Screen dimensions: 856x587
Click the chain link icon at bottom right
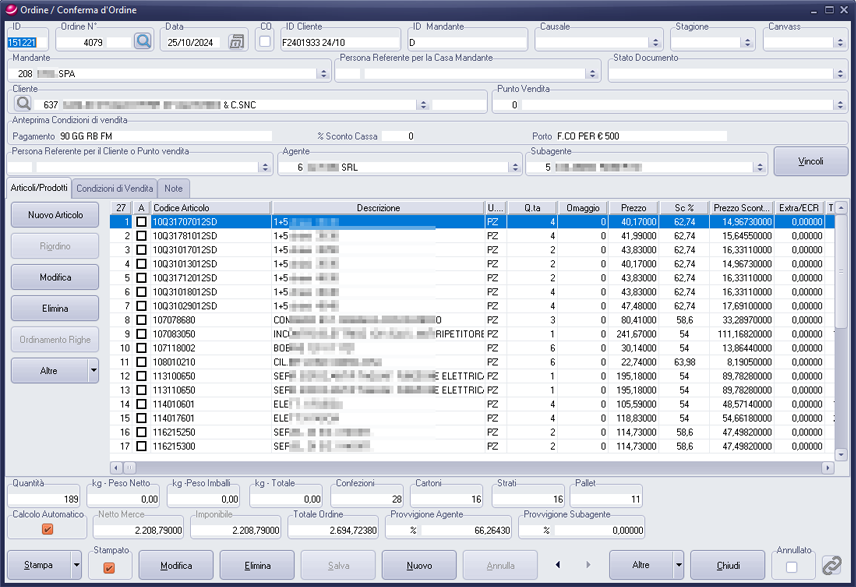coord(832,565)
